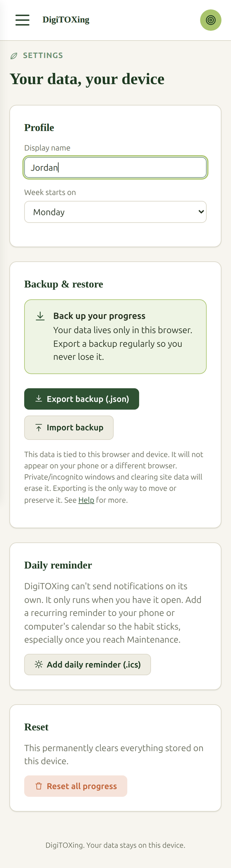Screen dimensions: 231x868
Task: Click the download icon in backup notice
Action: [40, 316]
